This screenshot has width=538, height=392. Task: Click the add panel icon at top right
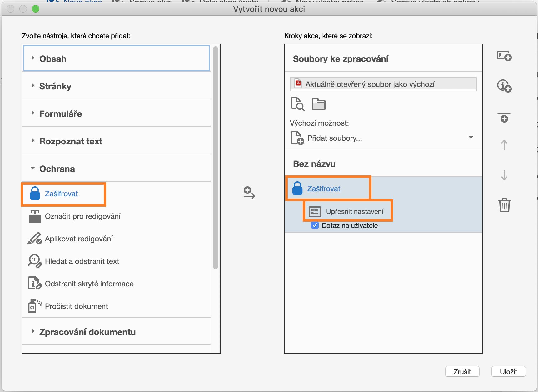tap(504, 56)
